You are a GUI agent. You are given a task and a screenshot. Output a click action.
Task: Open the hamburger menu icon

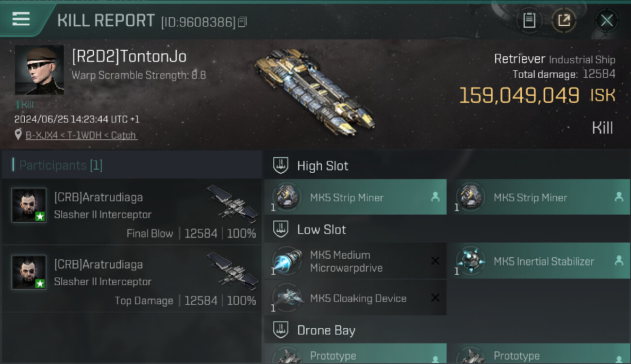[21, 19]
